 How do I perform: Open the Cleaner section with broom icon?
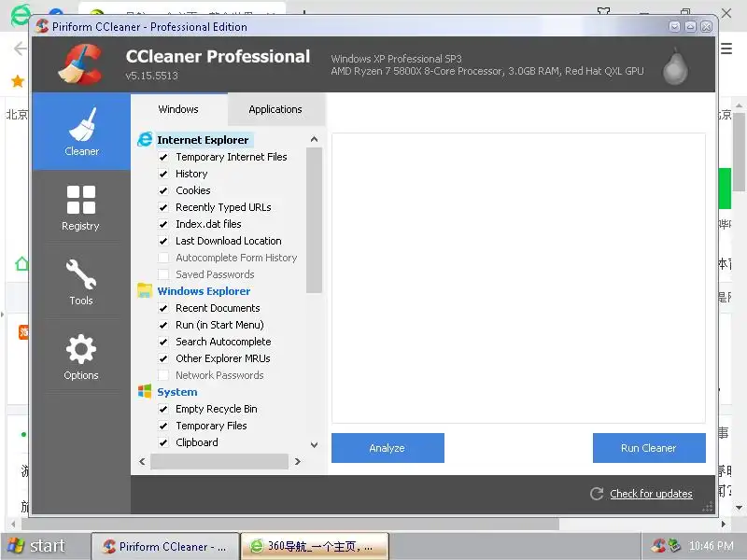81,132
